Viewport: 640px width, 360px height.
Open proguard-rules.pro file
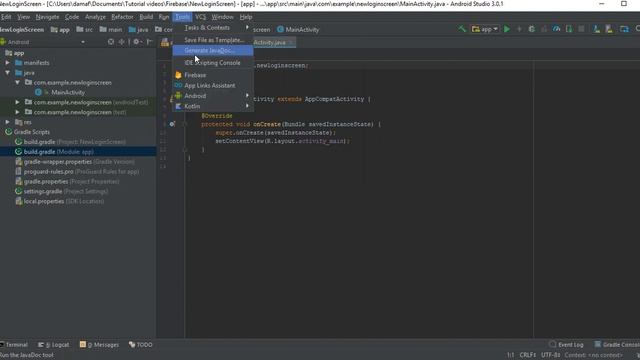coord(78,171)
